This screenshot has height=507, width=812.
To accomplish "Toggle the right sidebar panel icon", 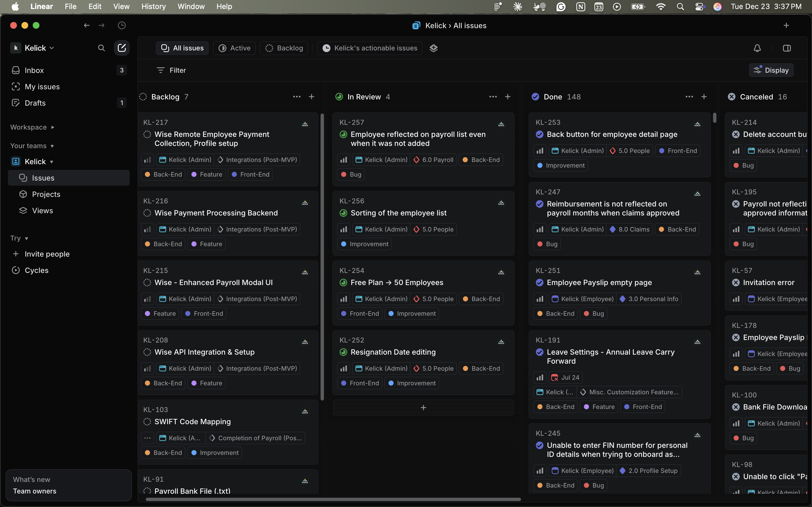I will tap(787, 48).
